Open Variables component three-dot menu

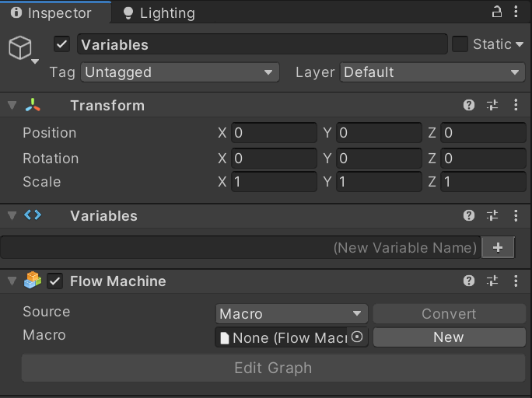tap(516, 215)
